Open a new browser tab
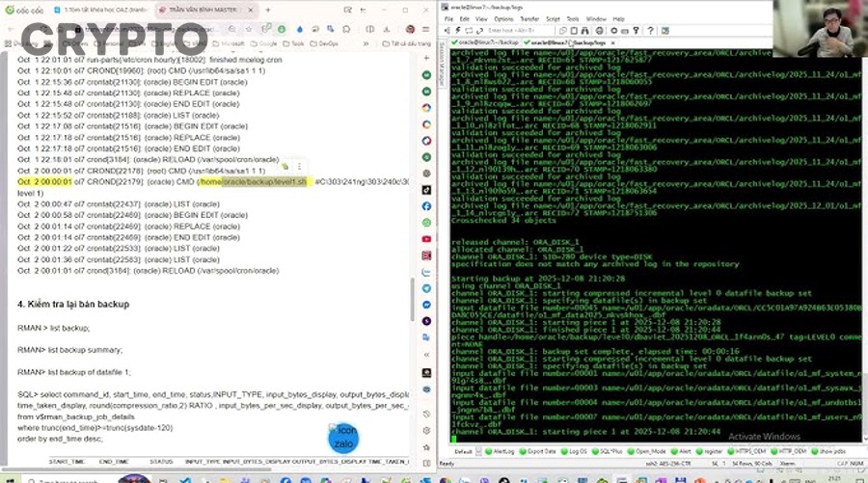 pyautogui.click(x=268, y=10)
